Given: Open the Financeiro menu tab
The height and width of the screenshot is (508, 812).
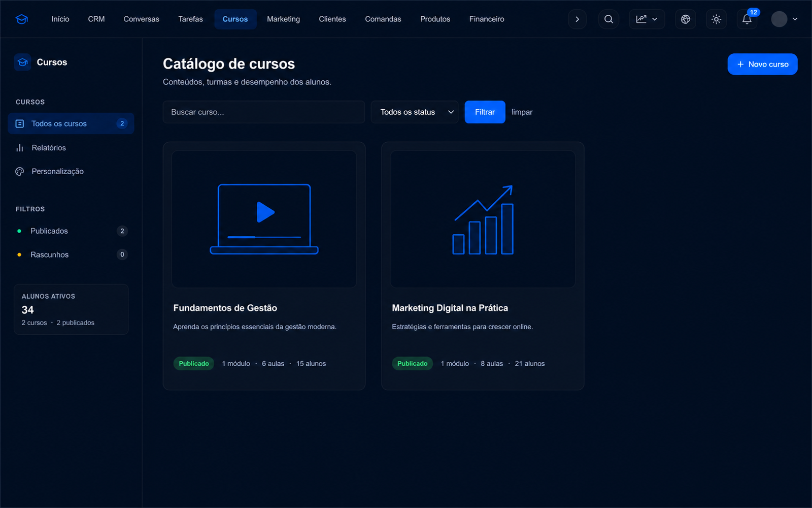Looking at the screenshot, I should [x=487, y=19].
